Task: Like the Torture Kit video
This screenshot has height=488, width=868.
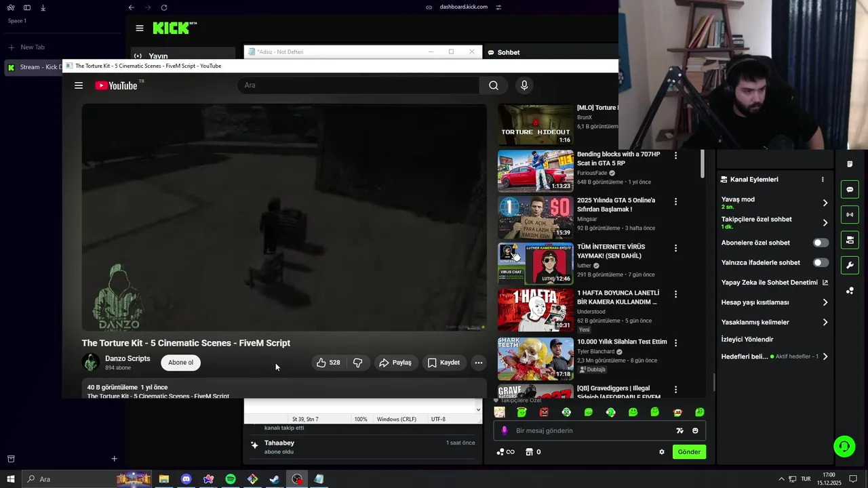Action: [328, 363]
